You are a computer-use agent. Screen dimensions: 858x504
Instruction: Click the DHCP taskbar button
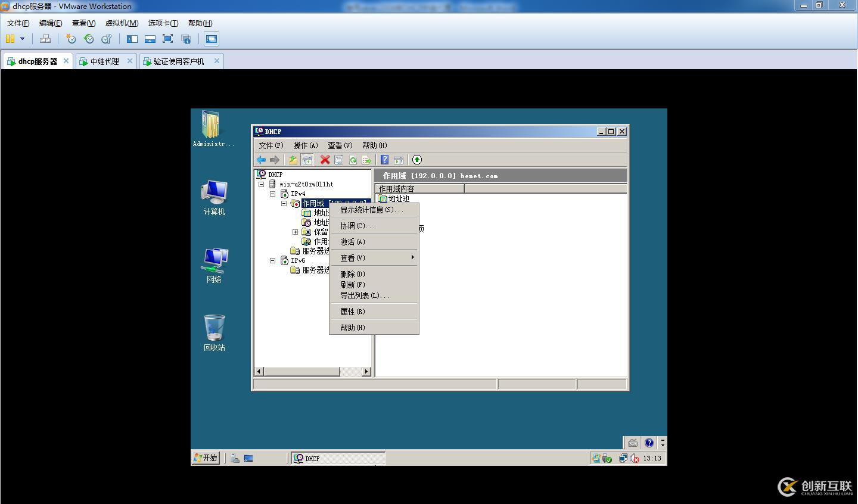(x=338, y=458)
